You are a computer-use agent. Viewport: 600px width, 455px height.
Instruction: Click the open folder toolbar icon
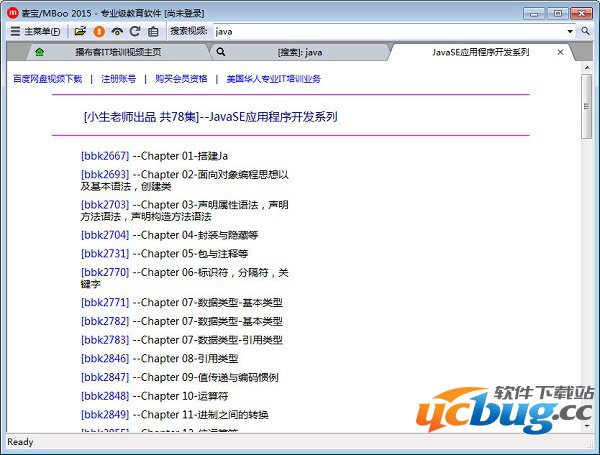coord(80,31)
